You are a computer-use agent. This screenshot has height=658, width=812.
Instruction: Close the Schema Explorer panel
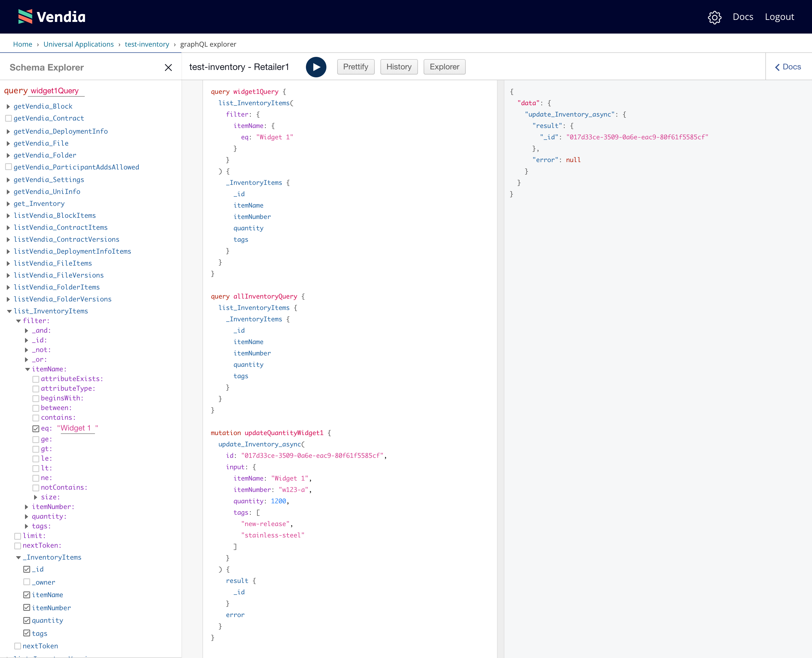coord(169,67)
